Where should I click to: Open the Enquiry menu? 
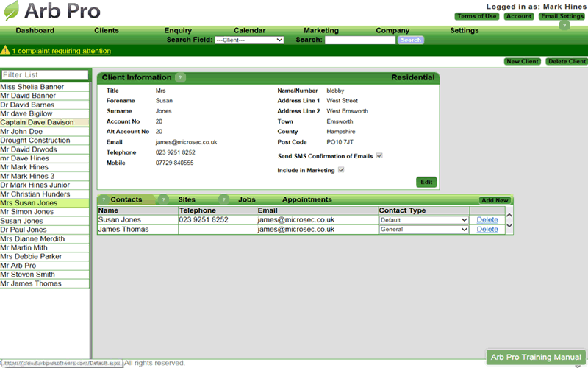pos(178,30)
